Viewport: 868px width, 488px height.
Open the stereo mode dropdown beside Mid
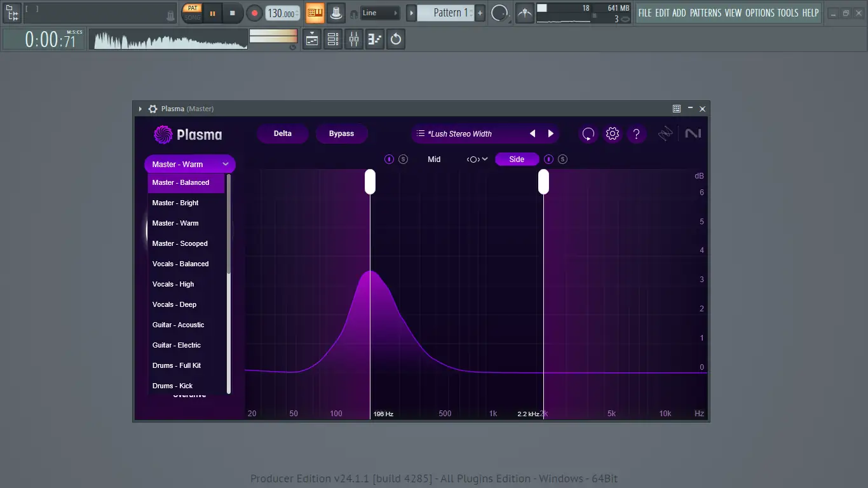(x=477, y=159)
